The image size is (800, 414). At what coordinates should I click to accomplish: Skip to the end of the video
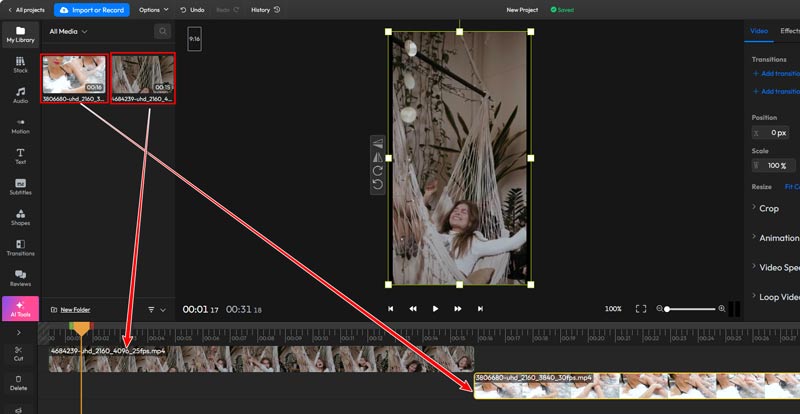tap(480, 309)
